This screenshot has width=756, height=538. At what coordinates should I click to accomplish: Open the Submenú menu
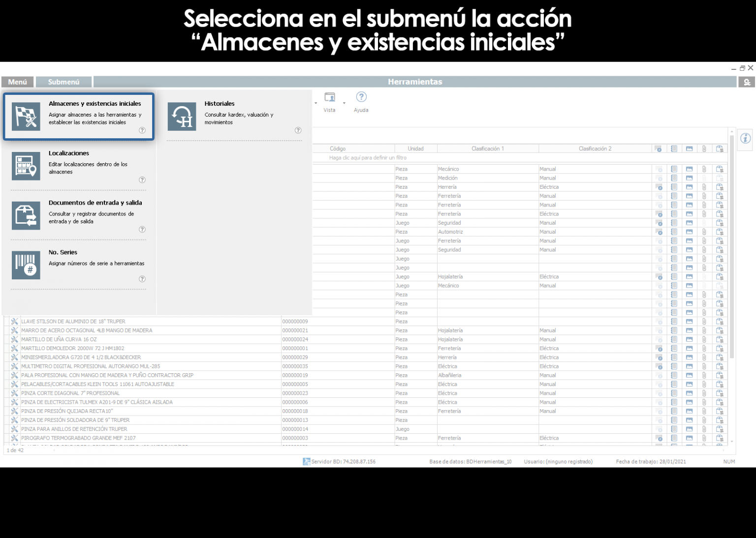(x=63, y=82)
